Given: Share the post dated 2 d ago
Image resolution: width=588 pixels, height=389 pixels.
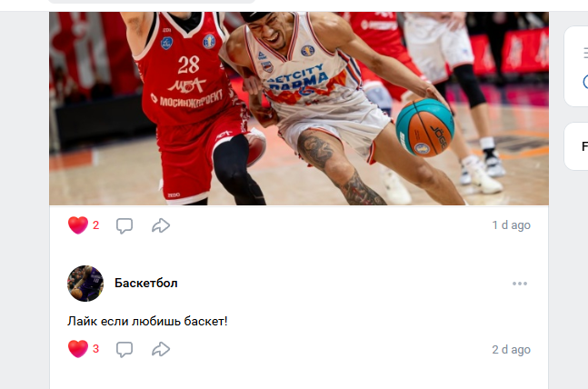Looking at the screenshot, I should [161, 349].
